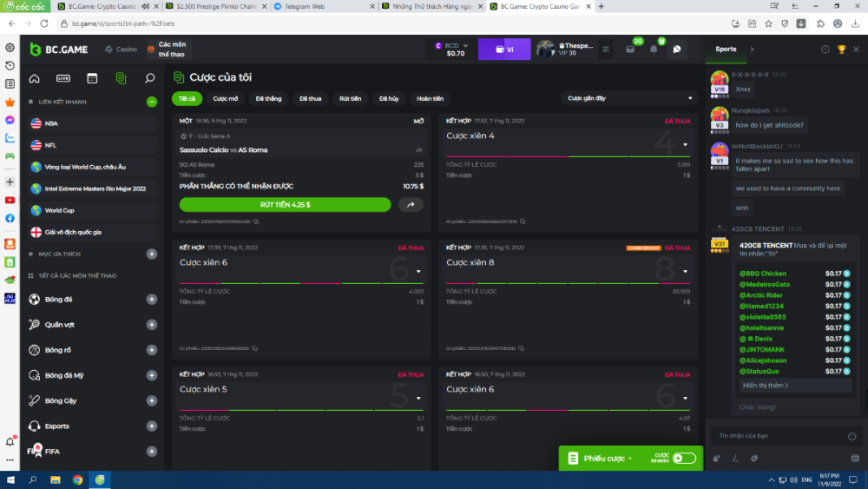Collapse the Liên kết nhanh quick links section
The width and height of the screenshot is (868, 489).
pyautogui.click(x=152, y=102)
